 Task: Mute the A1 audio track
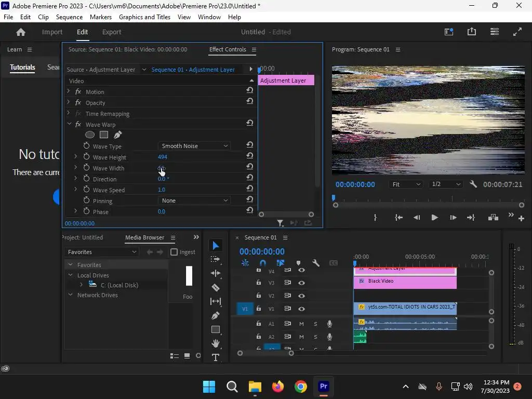pos(301,324)
